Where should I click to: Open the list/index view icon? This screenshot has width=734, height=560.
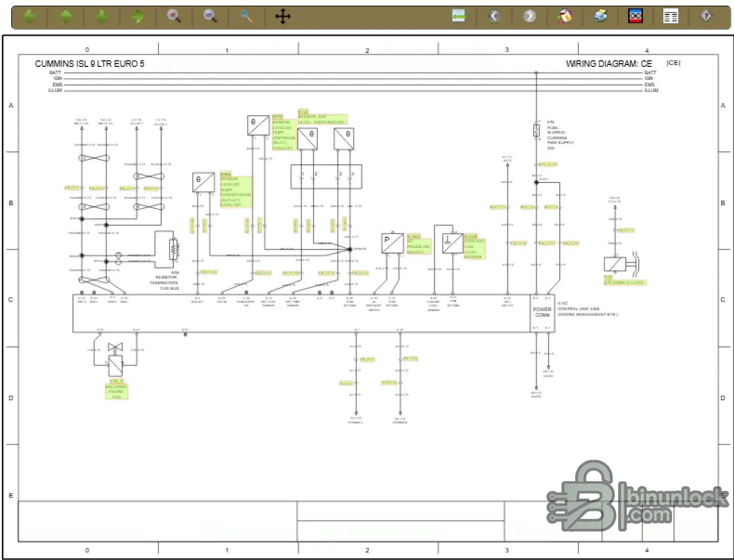671,17
